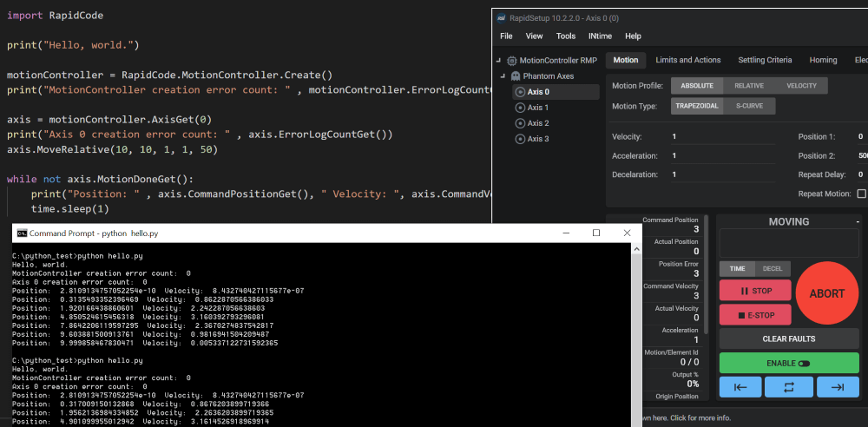The height and width of the screenshot is (427, 868).
Task: Select VELOCITY motion profile
Action: (x=801, y=86)
